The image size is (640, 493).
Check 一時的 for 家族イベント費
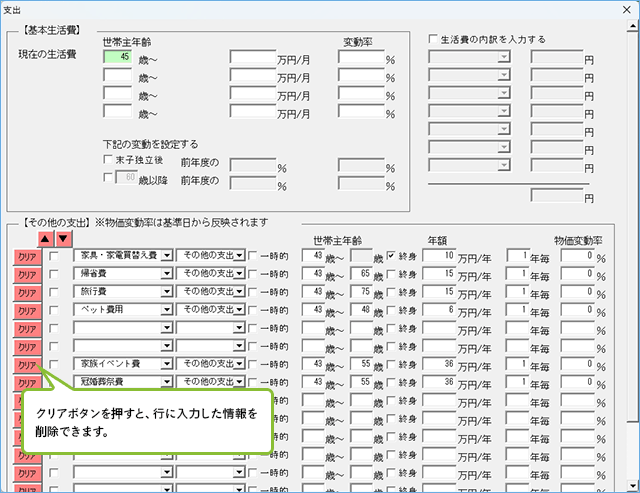[x=253, y=364]
